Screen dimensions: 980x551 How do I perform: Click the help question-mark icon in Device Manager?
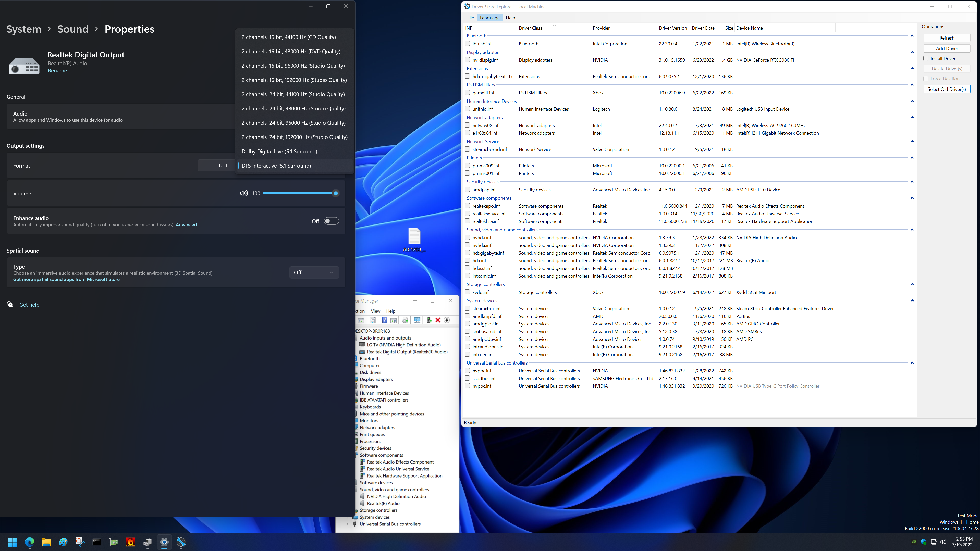384,320
